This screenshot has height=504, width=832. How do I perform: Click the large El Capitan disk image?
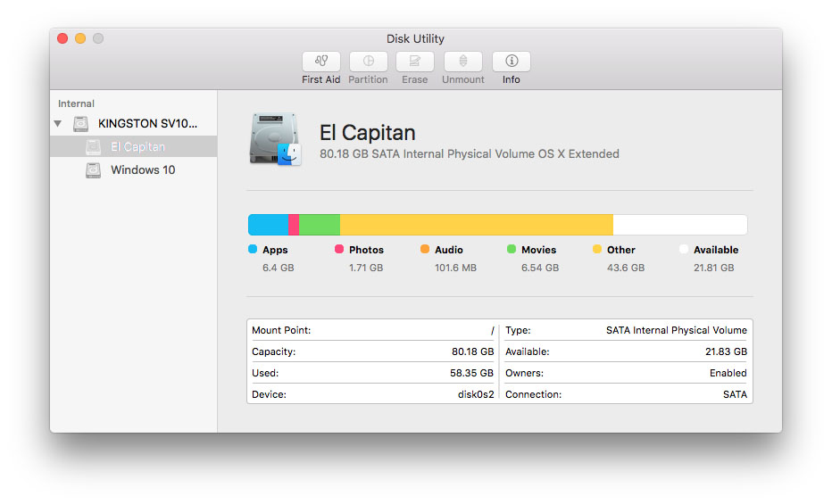coord(275,139)
